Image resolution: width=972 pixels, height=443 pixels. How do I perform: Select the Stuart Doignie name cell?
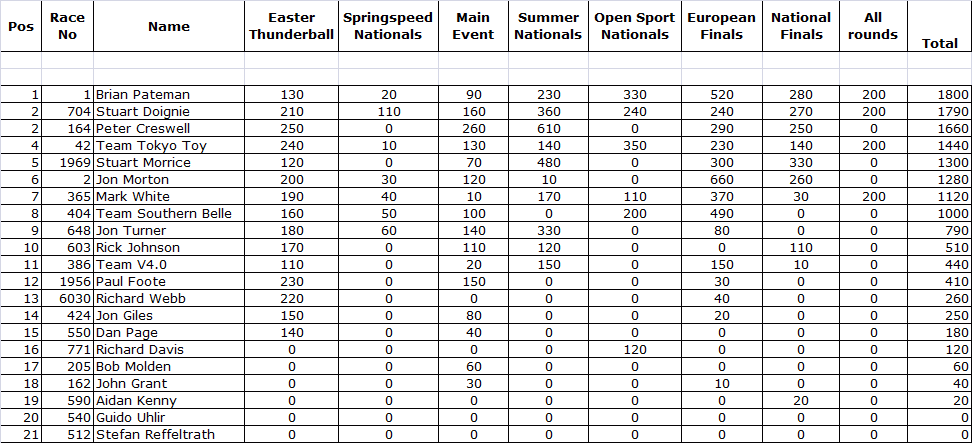(143, 112)
